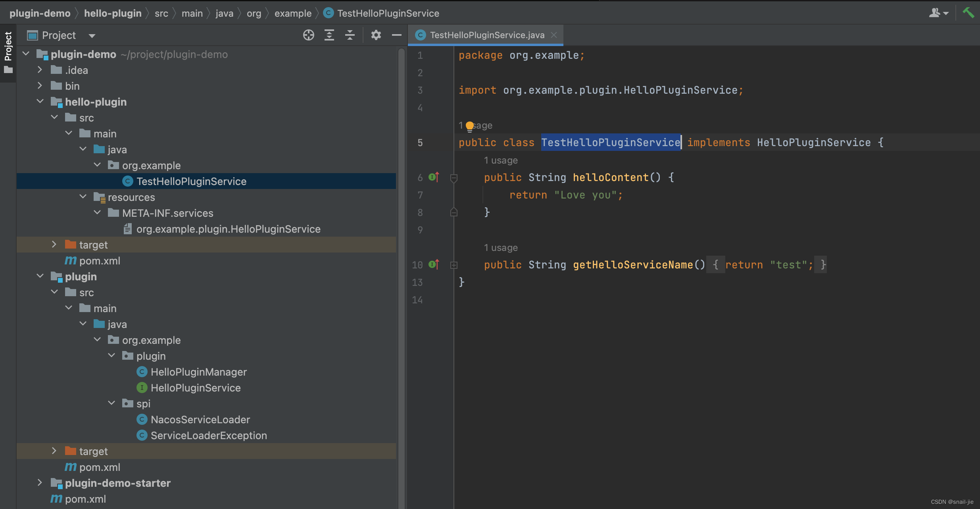Click the '1 usage' hint above class declaration
The width and height of the screenshot is (980, 509).
point(476,125)
